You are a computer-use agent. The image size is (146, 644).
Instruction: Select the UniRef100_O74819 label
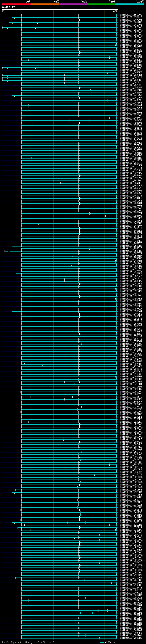click(x=131, y=334)
